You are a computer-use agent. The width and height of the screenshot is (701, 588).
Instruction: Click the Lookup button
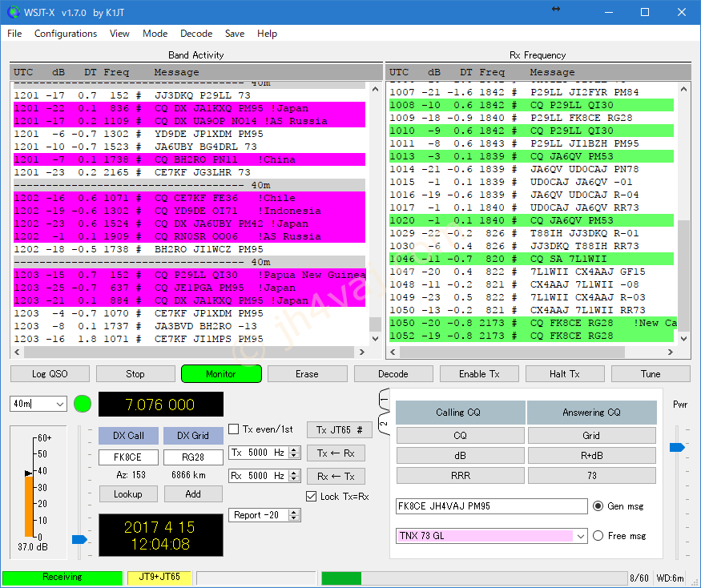[128, 494]
